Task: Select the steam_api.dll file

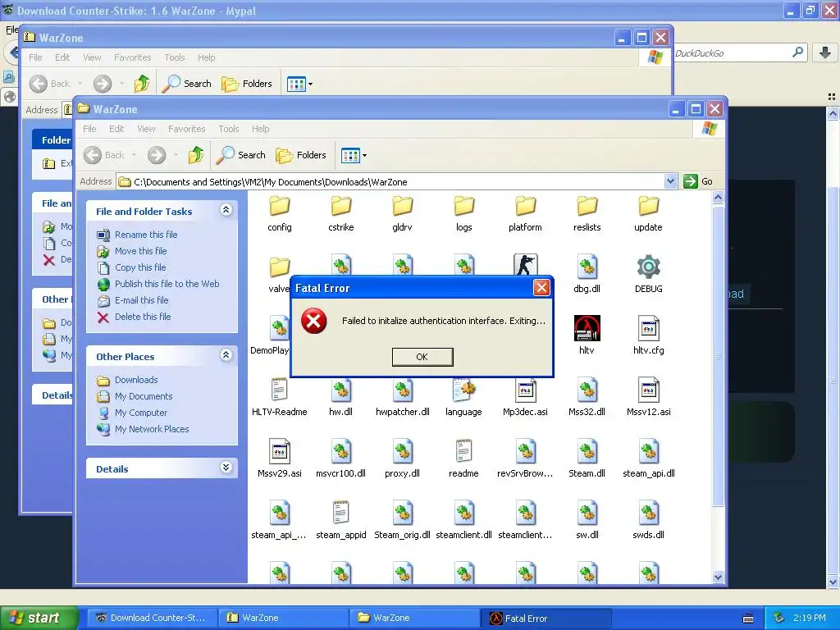Action: (648, 459)
